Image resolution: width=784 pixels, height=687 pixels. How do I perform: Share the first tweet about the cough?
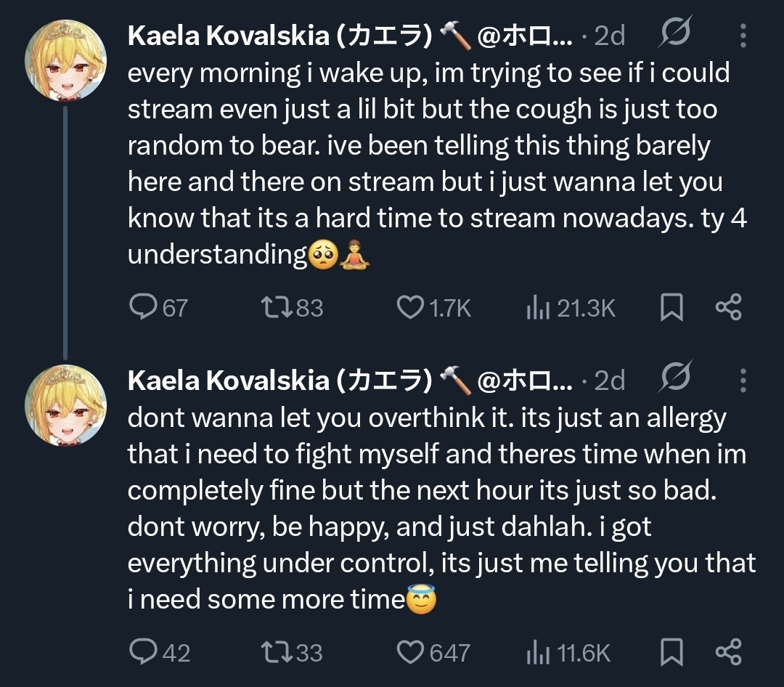pos(728,308)
